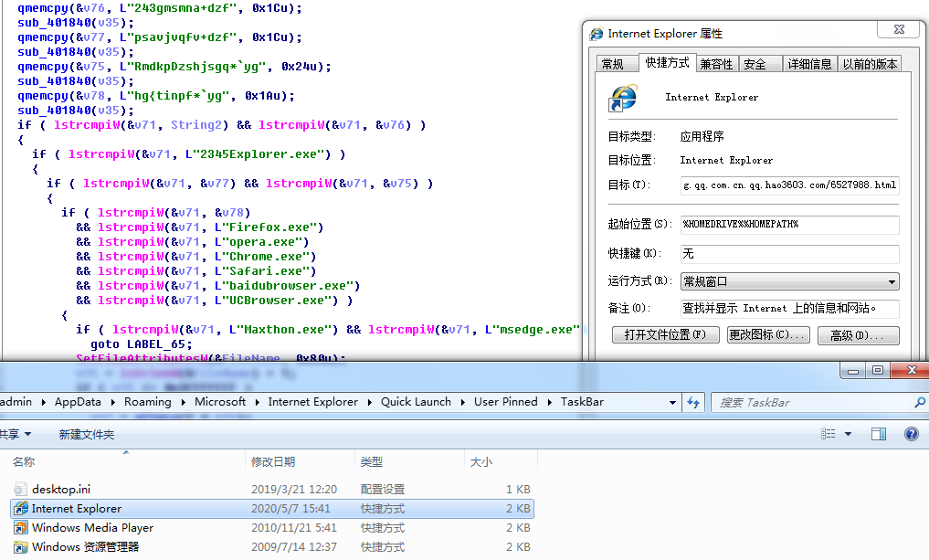Click the change view icon
Image resolution: width=929 pixels, height=560 pixels.
coord(829,434)
